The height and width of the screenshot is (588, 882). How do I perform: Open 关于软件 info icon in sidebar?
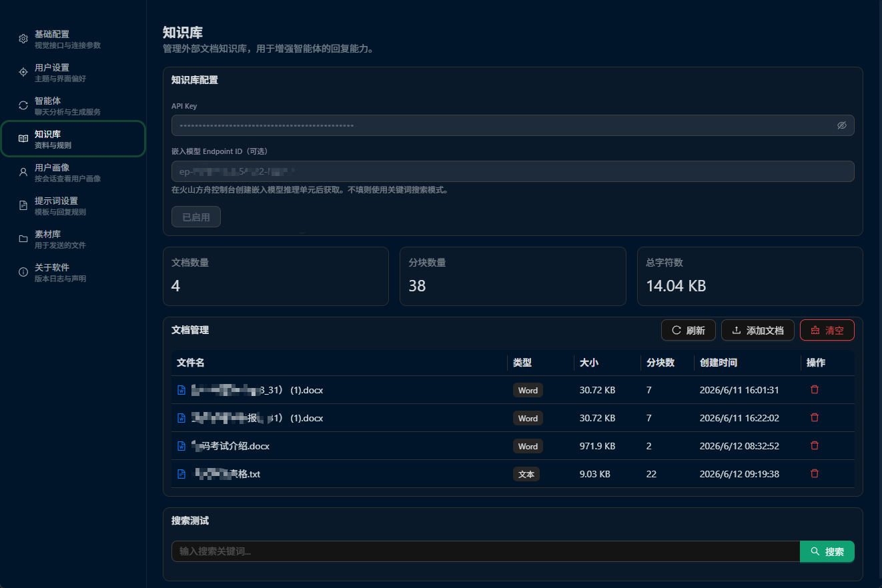pos(23,272)
